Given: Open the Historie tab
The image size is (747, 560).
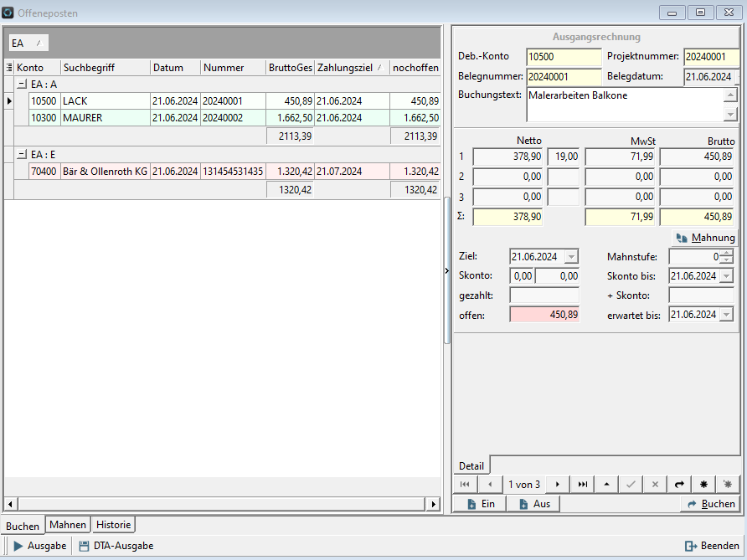Looking at the screenshot, I should click(x=113, y=525).
